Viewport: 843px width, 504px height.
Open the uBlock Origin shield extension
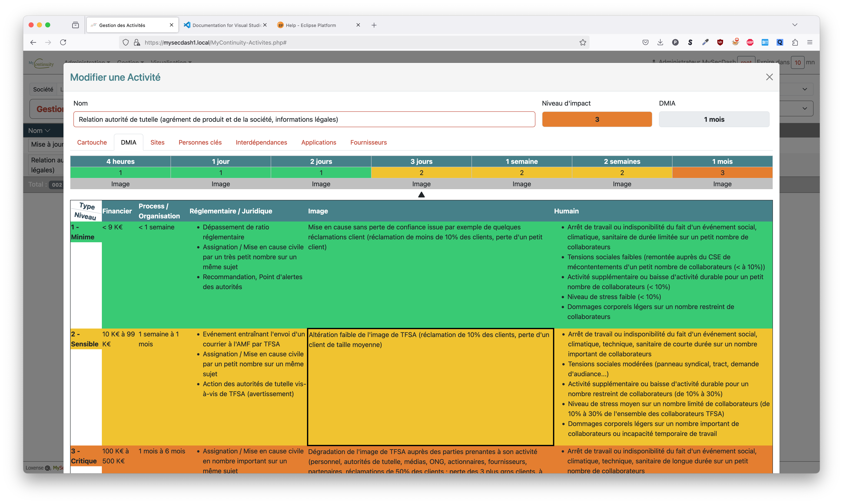pyautogui.click(x=720, y=43)
